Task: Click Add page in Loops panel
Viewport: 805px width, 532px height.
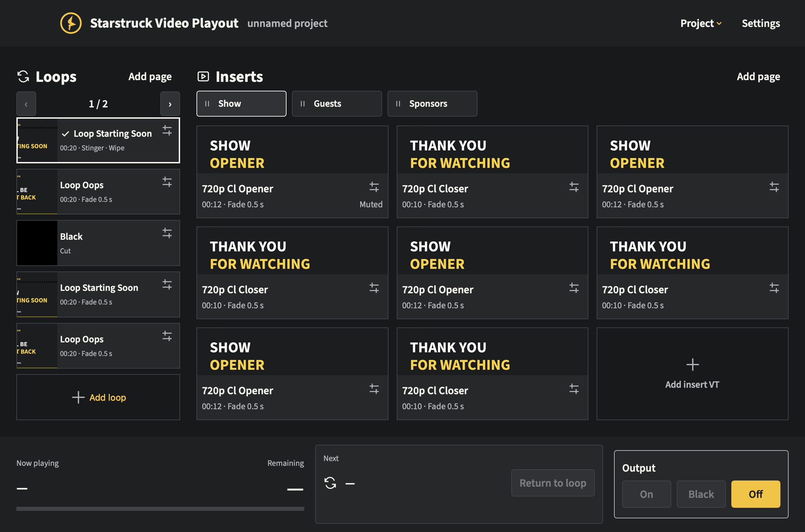Action: tap(150, 76)
